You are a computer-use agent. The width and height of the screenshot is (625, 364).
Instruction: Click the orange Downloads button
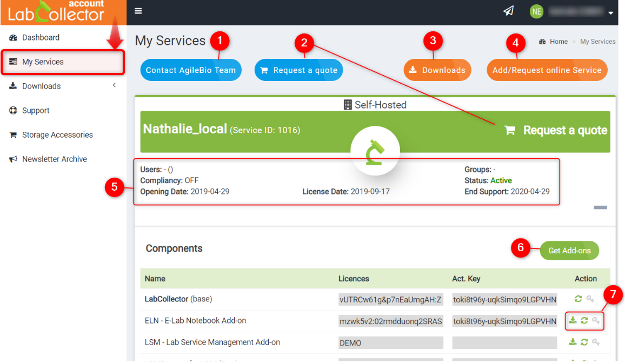(437, 70)
